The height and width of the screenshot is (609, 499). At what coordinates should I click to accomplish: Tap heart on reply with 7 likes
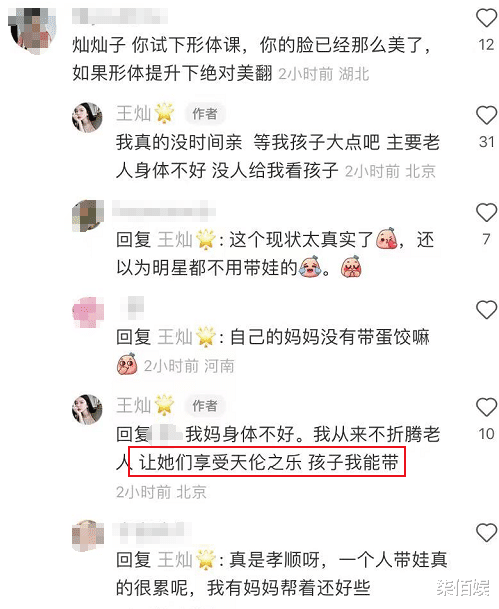(486, 212)
